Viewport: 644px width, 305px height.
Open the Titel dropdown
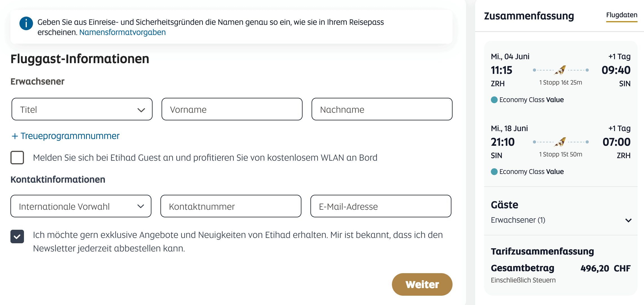[x=82, y=109]
